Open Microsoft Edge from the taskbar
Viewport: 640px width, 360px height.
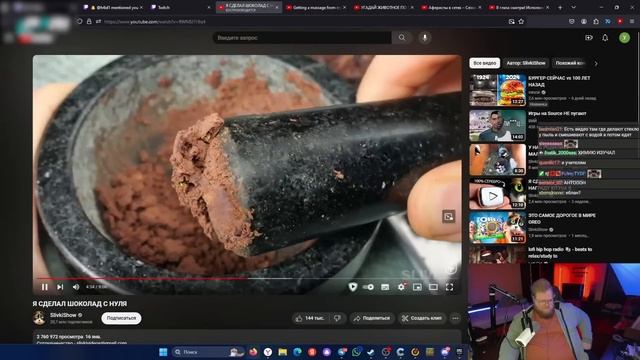[x=297, y=352]
